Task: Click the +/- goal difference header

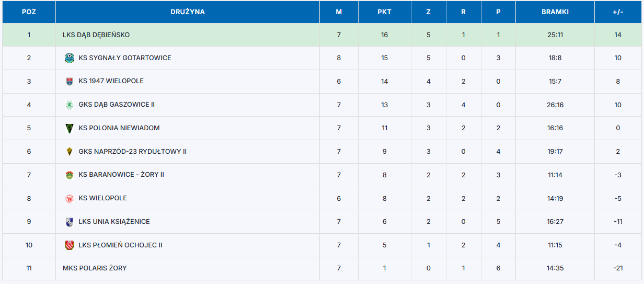Action: coord(618,12)
